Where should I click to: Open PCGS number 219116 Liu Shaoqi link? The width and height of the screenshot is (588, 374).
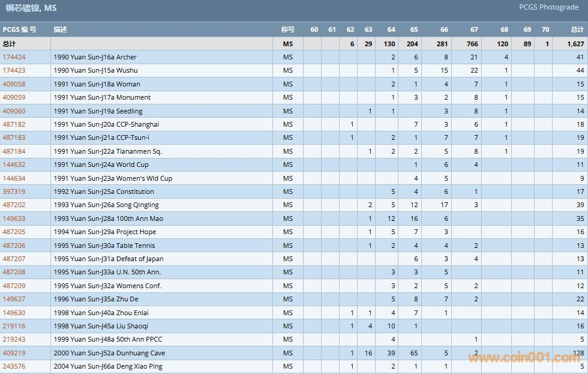pos(14,326)
